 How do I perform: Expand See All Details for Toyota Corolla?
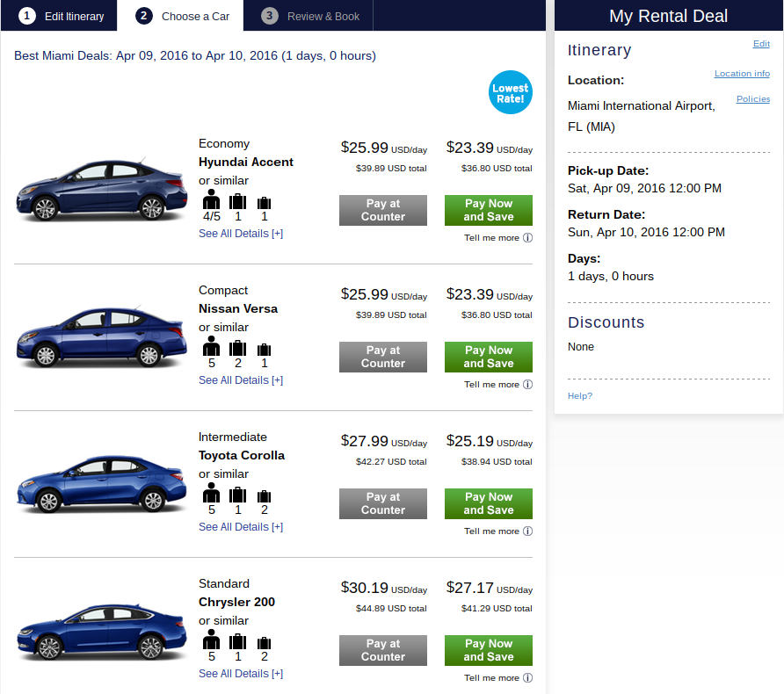241,526
